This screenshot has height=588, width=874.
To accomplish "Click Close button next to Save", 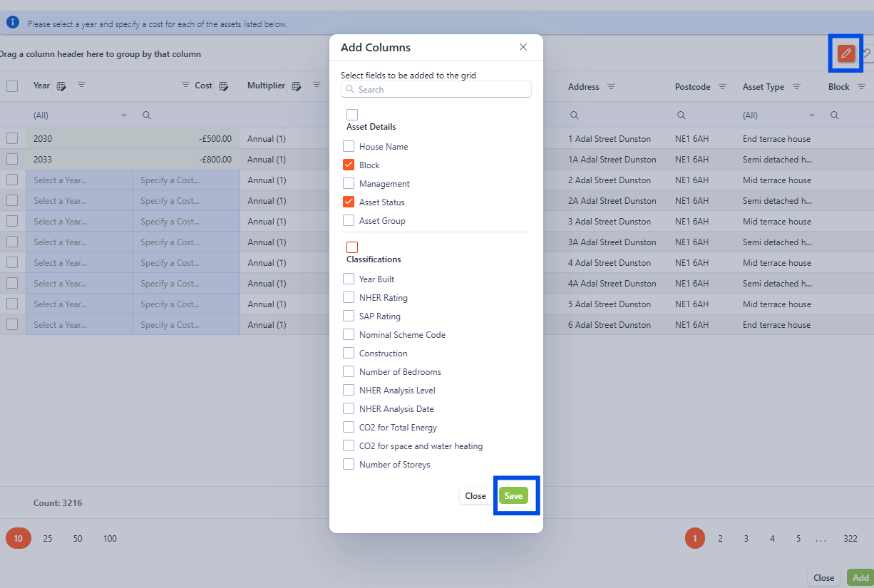I will pyautogui.click(x=475, y=496).
